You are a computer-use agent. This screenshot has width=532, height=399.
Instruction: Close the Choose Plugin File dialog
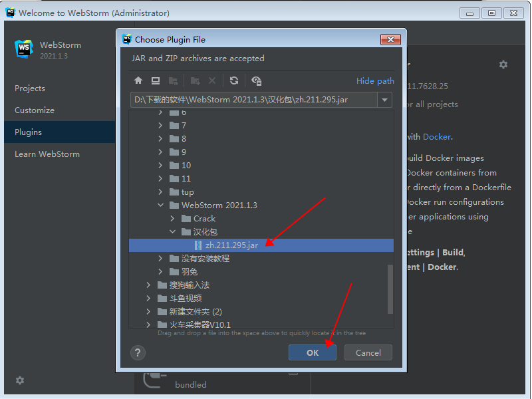coord(390,40)
